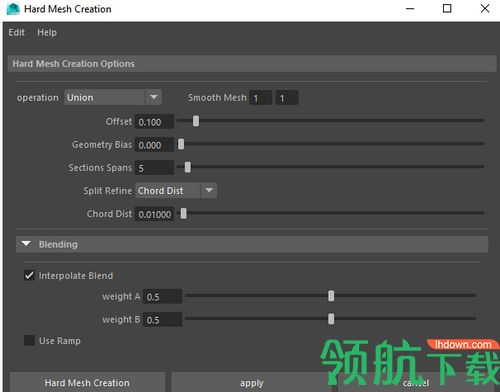Click the Offset slider handle

coord(196,121)
